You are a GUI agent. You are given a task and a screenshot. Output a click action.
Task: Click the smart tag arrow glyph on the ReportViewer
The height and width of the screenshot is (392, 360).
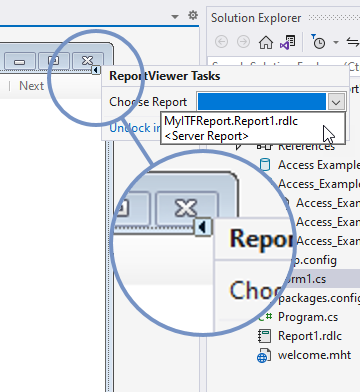tap(96, 70)
